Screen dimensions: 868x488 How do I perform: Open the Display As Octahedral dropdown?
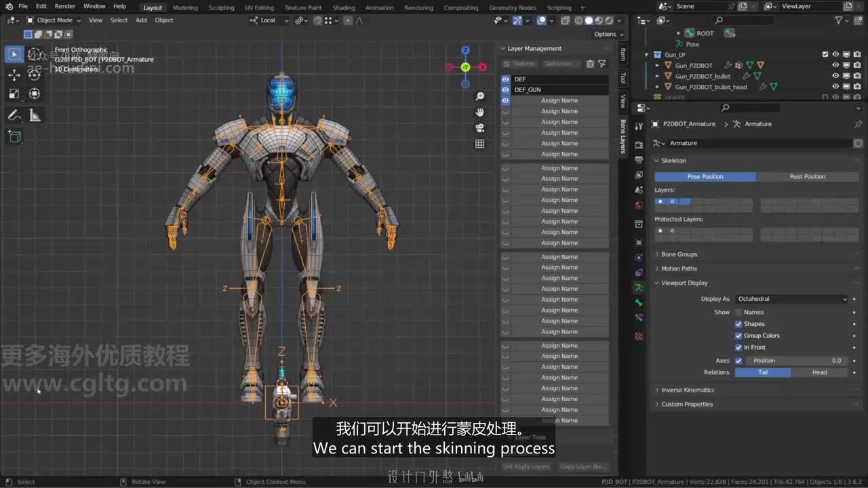click(791, 299)
